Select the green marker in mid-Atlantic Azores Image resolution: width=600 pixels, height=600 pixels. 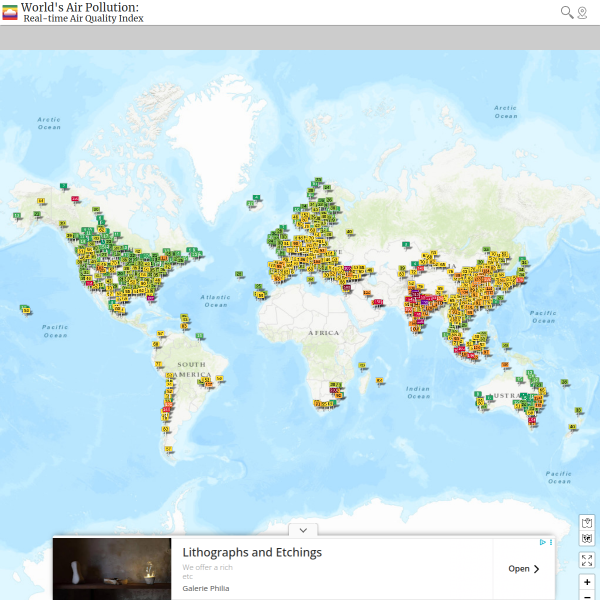[239, 274]
